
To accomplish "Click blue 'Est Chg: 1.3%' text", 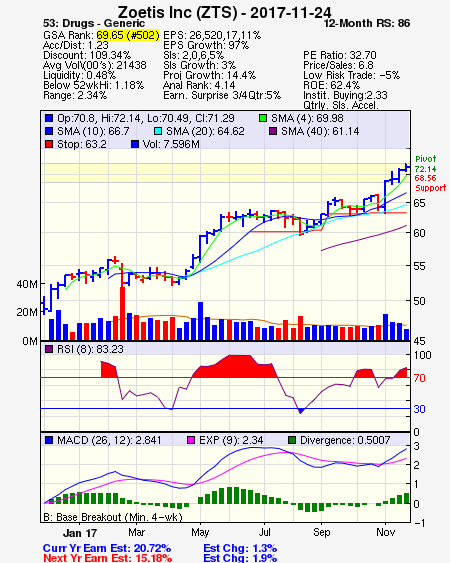I will coord(240,548).
